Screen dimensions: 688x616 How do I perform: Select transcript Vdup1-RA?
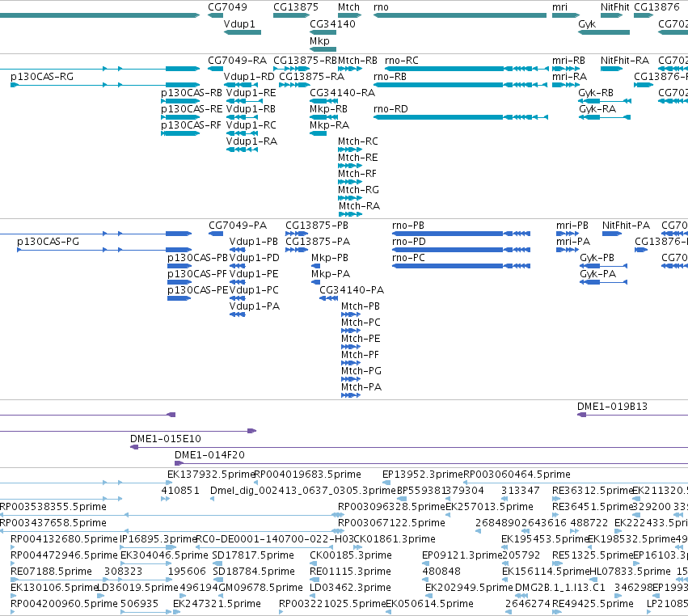click(251, 141)
